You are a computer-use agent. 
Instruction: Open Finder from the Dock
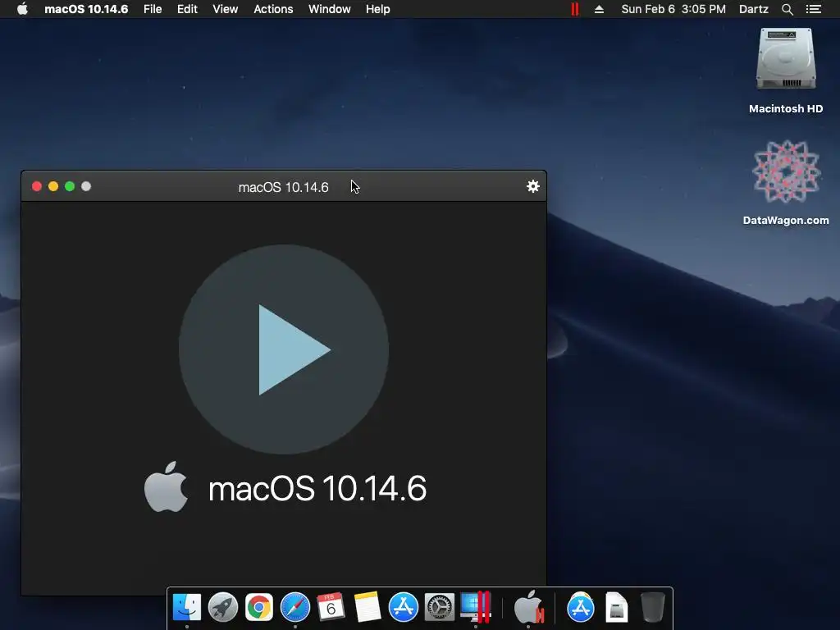click(187, 607)
